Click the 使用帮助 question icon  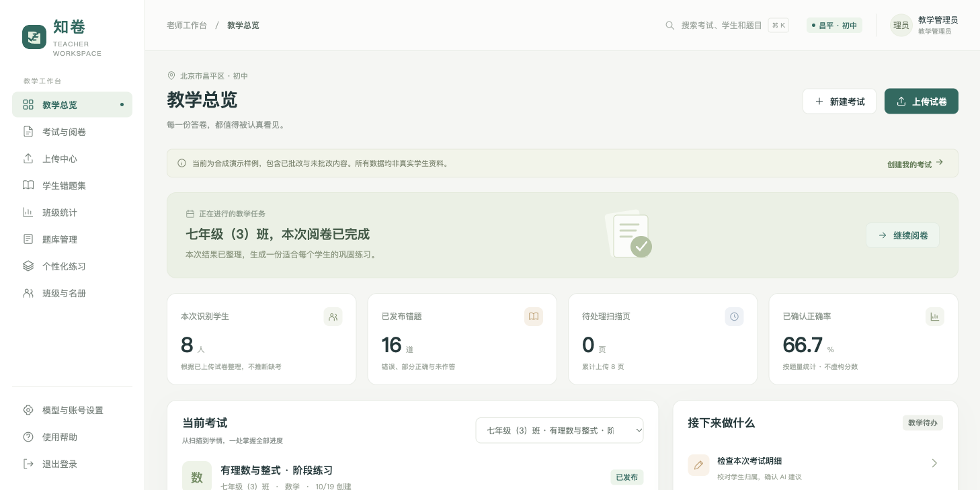(28, 437)
